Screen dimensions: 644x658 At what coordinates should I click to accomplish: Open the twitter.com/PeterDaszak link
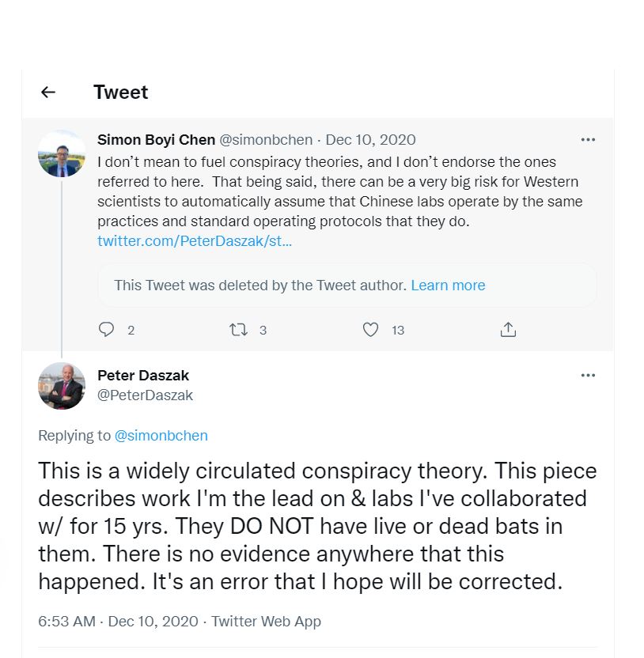coord(195,240)
